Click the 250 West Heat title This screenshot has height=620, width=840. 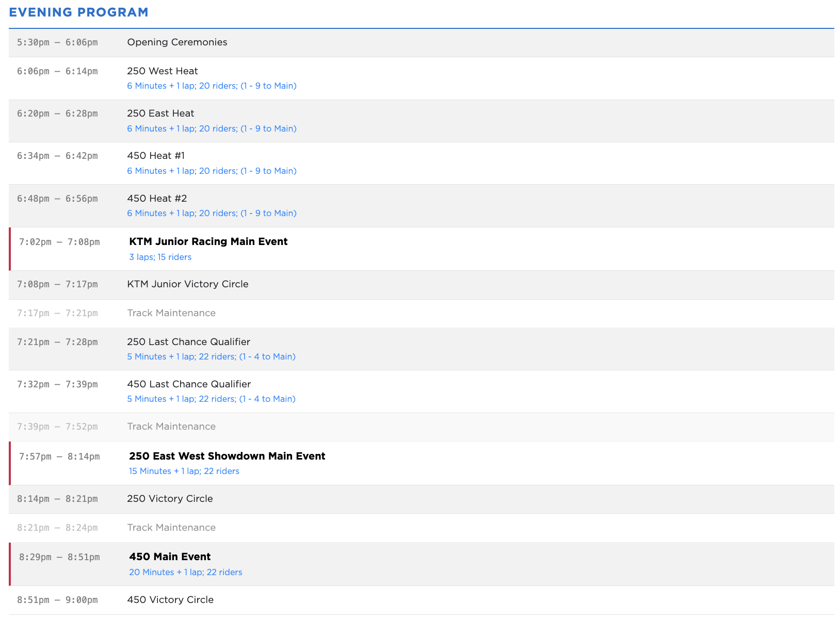pos(162,71)
